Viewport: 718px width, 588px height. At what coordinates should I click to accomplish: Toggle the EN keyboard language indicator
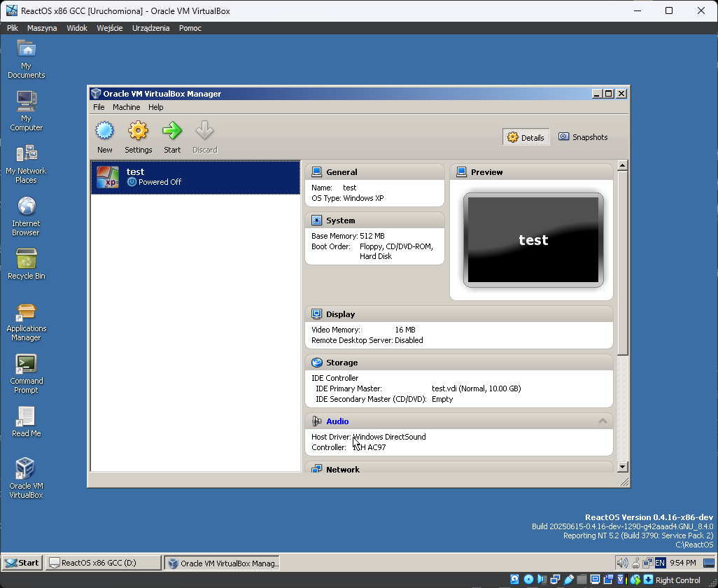(661, 563)
